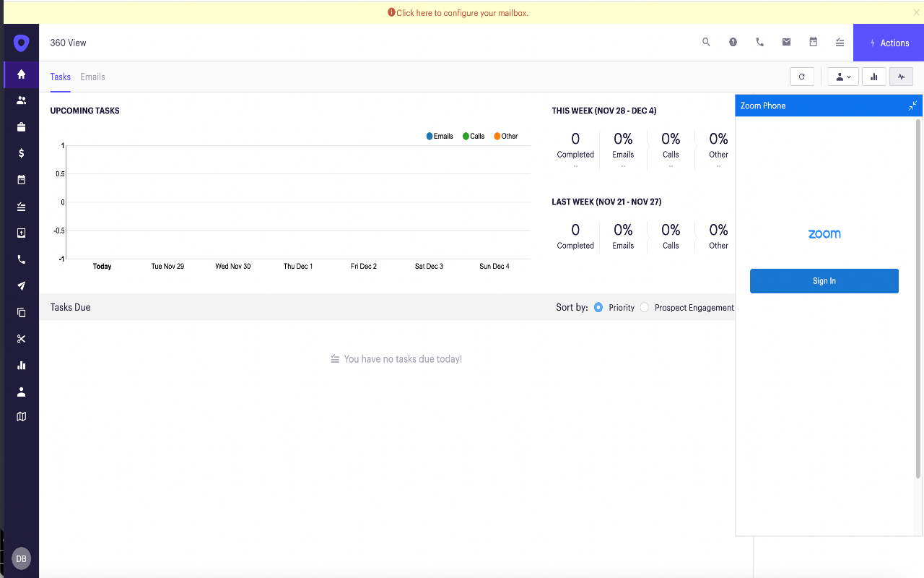Select the Priority sort radio button
The image size is (924, 578).
click(598, 308)
